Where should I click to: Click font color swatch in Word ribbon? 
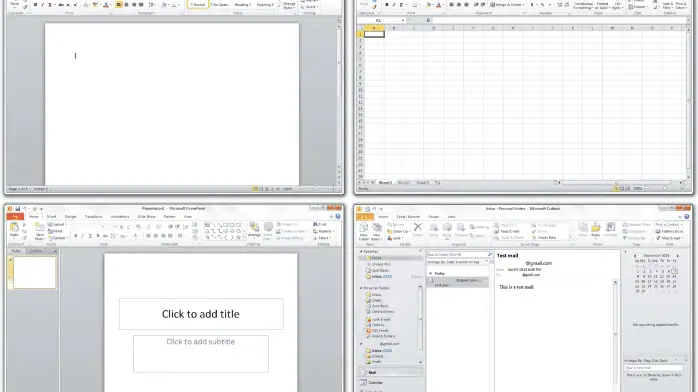[x=106, y=5]
